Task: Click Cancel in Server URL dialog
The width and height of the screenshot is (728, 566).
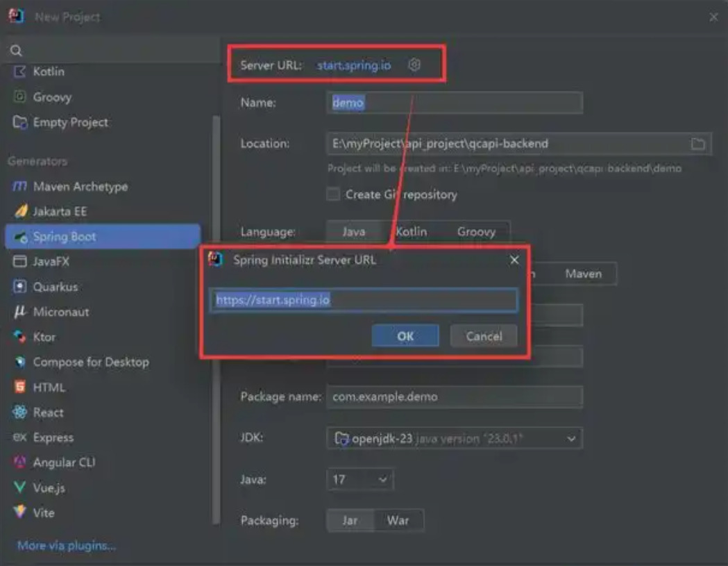Action: click(x=484, y=336)
